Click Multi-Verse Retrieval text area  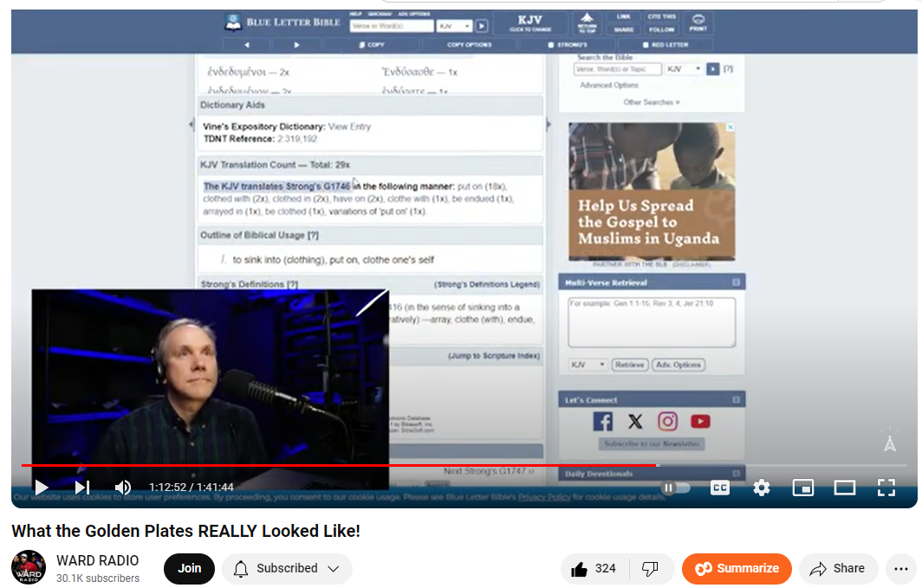(652, 322)
